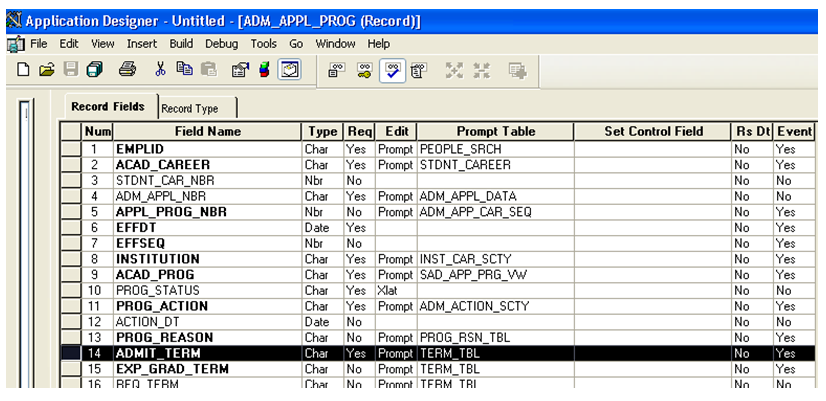Select the PROG_REASON field row
This screenshot has height=401, width=826.
click(439, 337)
